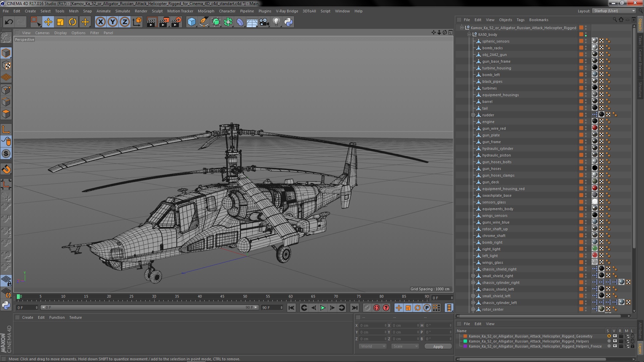Open Object Manager Tags menu
644x362 pixels.
coord(520,20)
